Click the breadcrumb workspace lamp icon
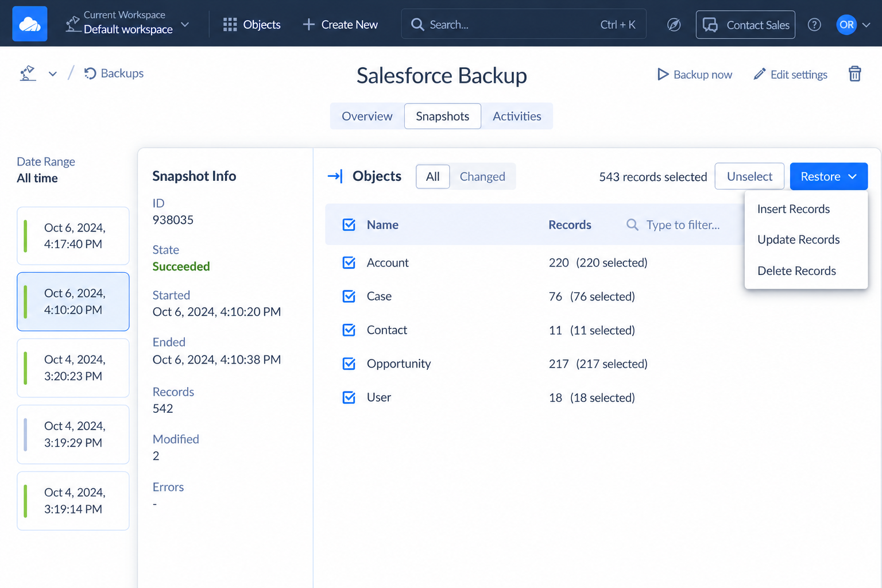Viewport: 882px width, 588px height. (28, 73)
